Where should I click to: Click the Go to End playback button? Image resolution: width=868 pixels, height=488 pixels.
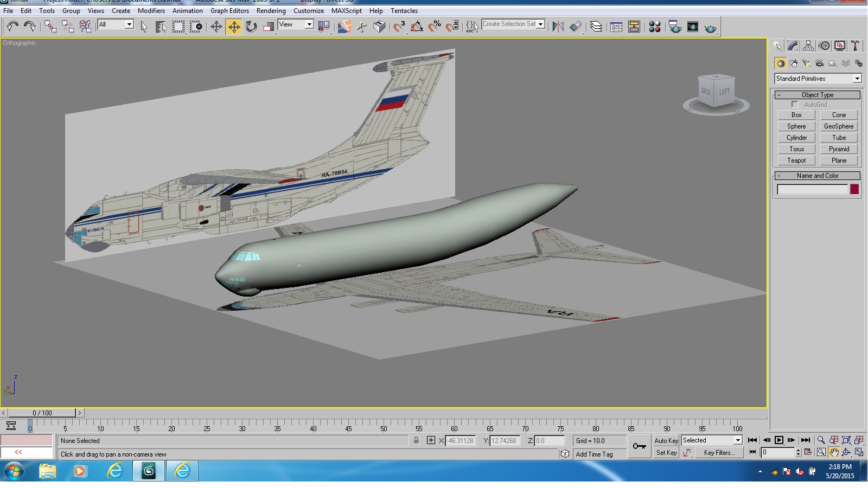point(806,440)
